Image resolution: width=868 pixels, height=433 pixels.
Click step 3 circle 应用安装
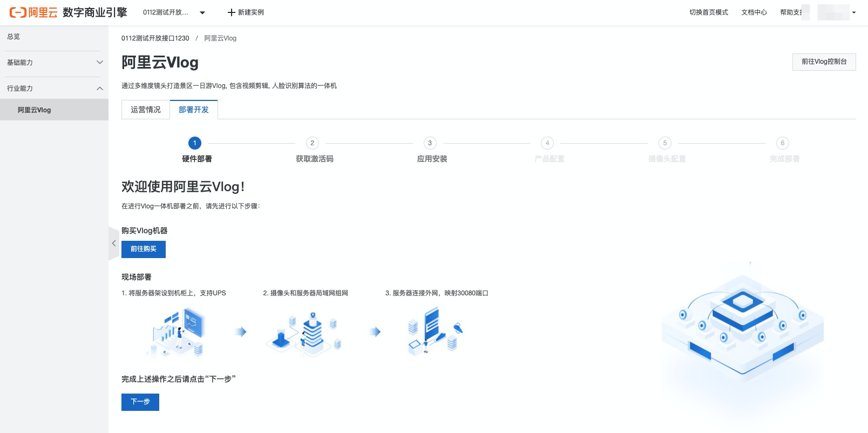click(x=430, y=143)
